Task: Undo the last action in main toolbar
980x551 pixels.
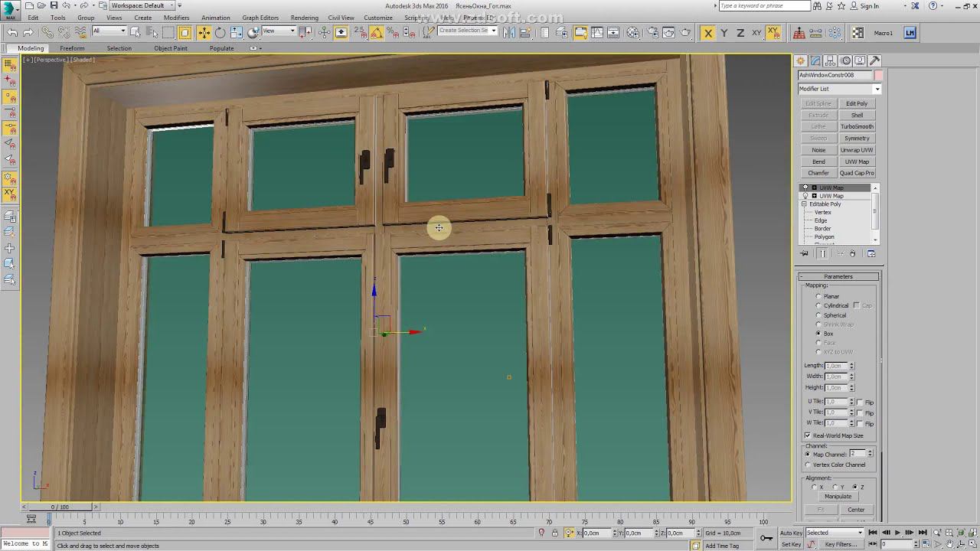Action: coord(12,33)
